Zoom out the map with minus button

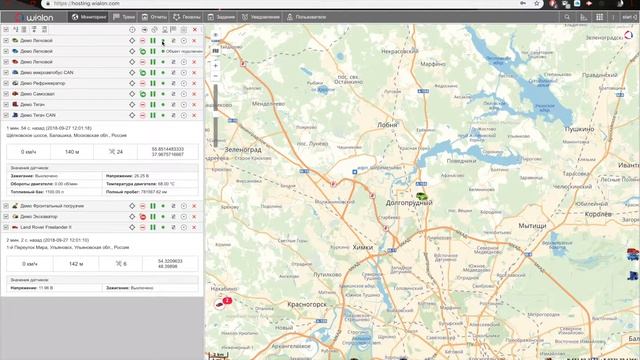click(216, 76)
